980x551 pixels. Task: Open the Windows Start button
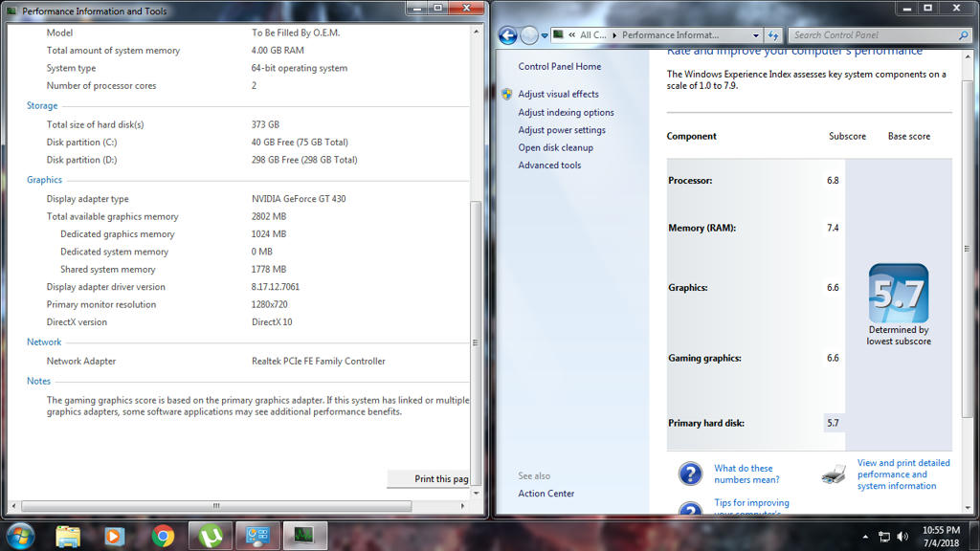20,536
